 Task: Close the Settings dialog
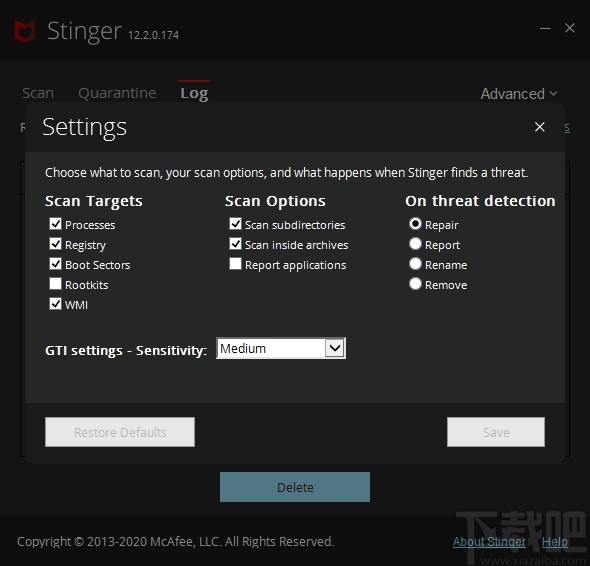point(540,127)
